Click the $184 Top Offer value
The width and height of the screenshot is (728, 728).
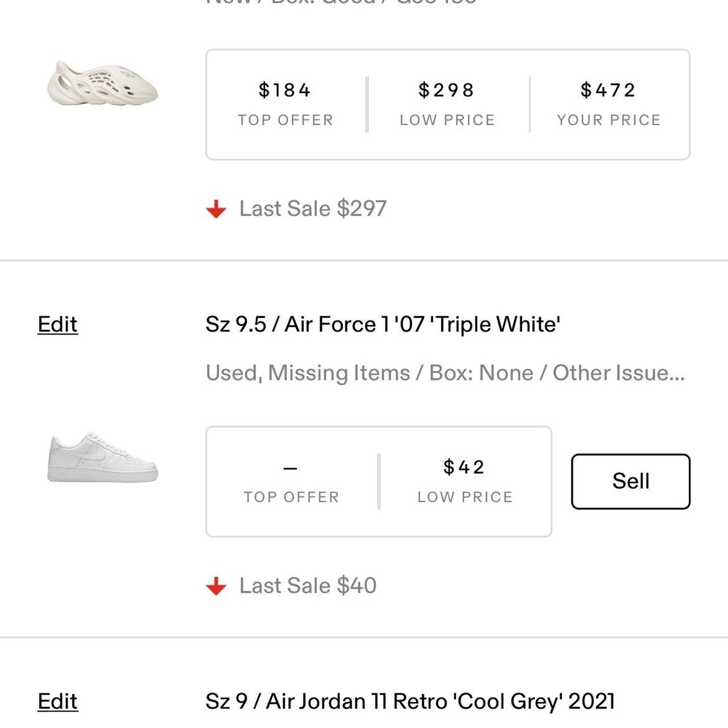(284, 89)
